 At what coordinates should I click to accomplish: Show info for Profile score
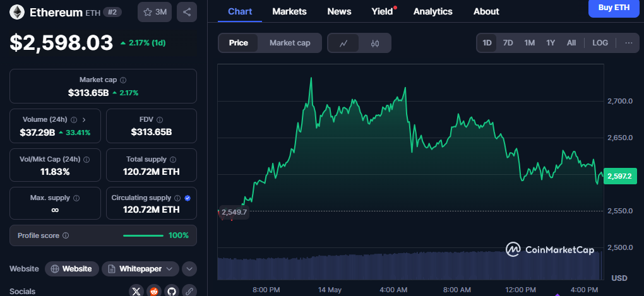point(66,235)
